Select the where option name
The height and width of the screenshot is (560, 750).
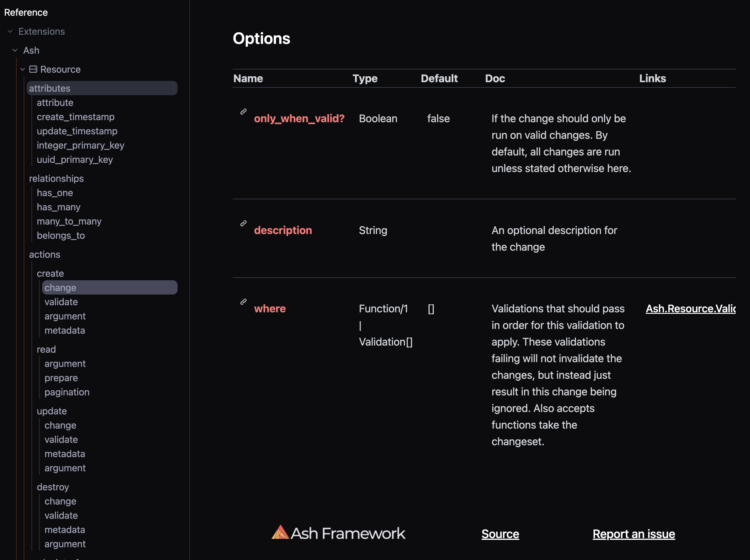pos(270,309)
